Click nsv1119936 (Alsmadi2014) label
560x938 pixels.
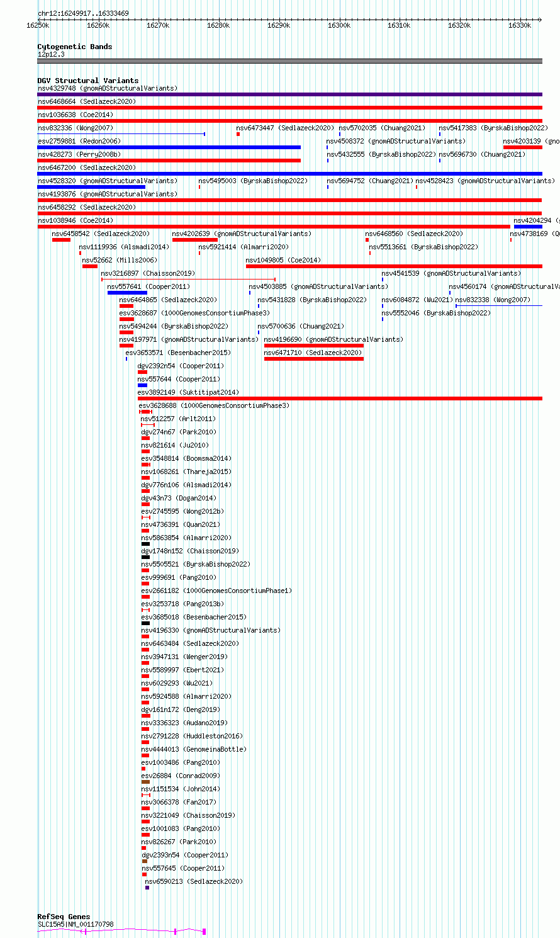pyautogui.click(x=124, y=247)
